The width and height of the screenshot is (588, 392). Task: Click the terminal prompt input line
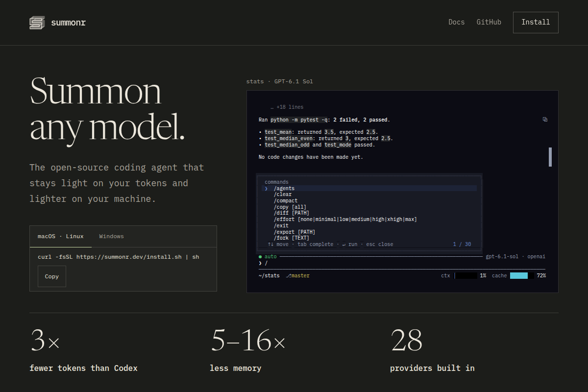coord(402,263)
